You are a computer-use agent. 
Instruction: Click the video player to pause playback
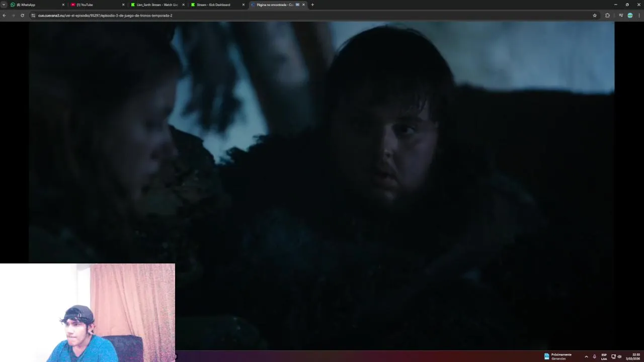click(x=321, y=185)
